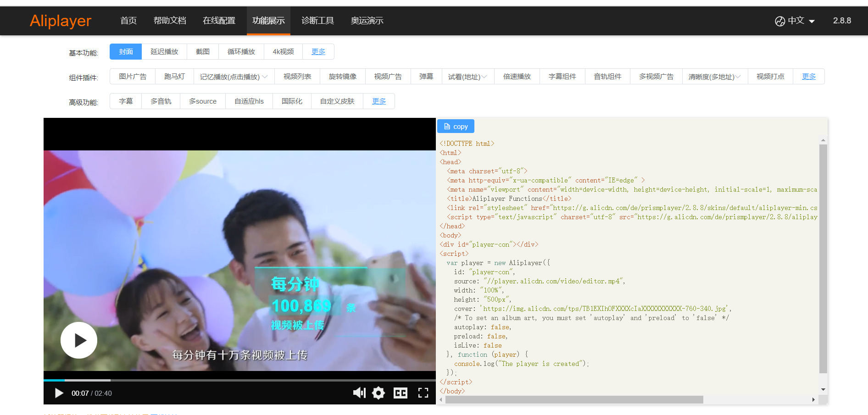Click the large round play button on video
Image resolution: width=868 pixels, height=415 pixels.
[x=79, y=340]
